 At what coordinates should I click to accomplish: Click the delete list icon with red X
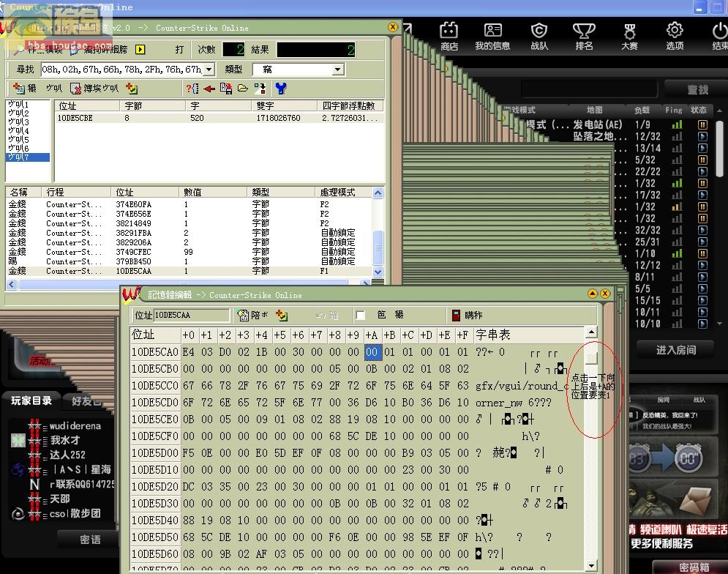pos(75,89)
